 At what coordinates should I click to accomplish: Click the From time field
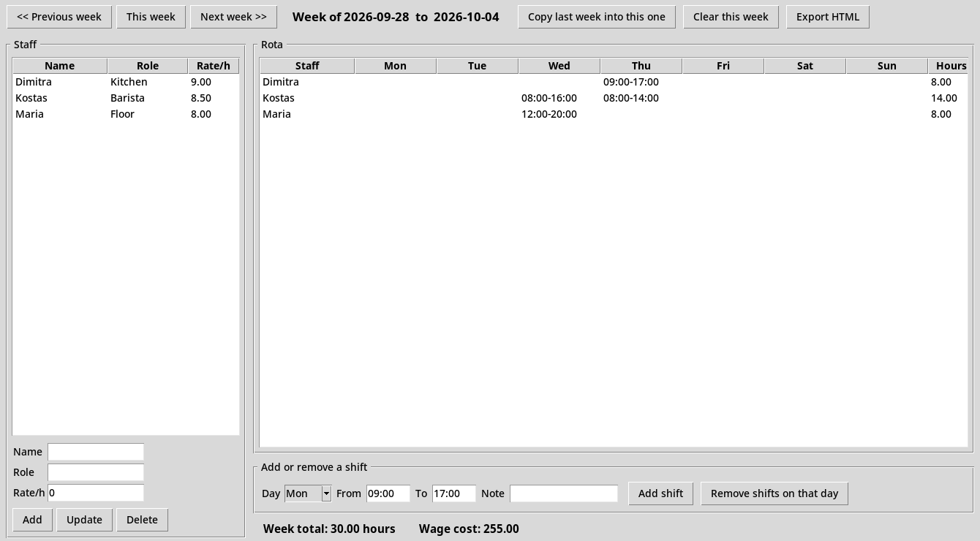388,493
